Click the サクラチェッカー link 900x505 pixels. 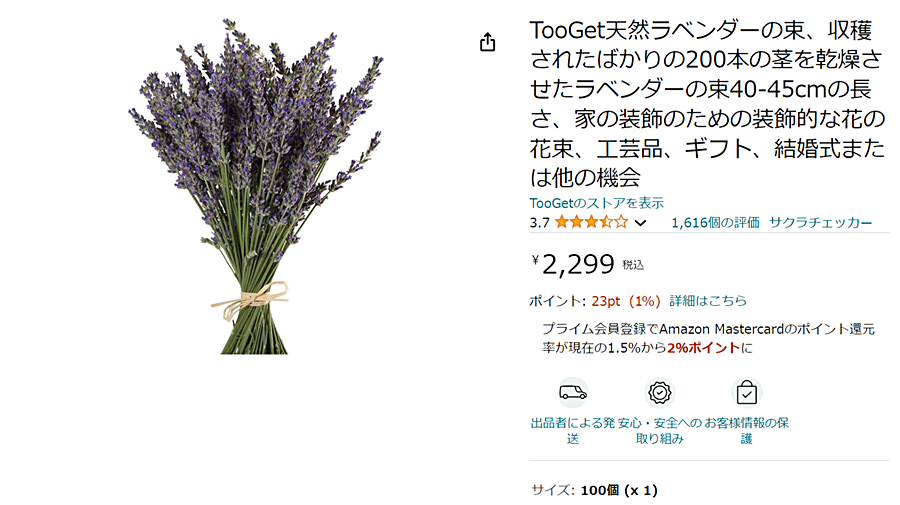click(x=820, y=223)
